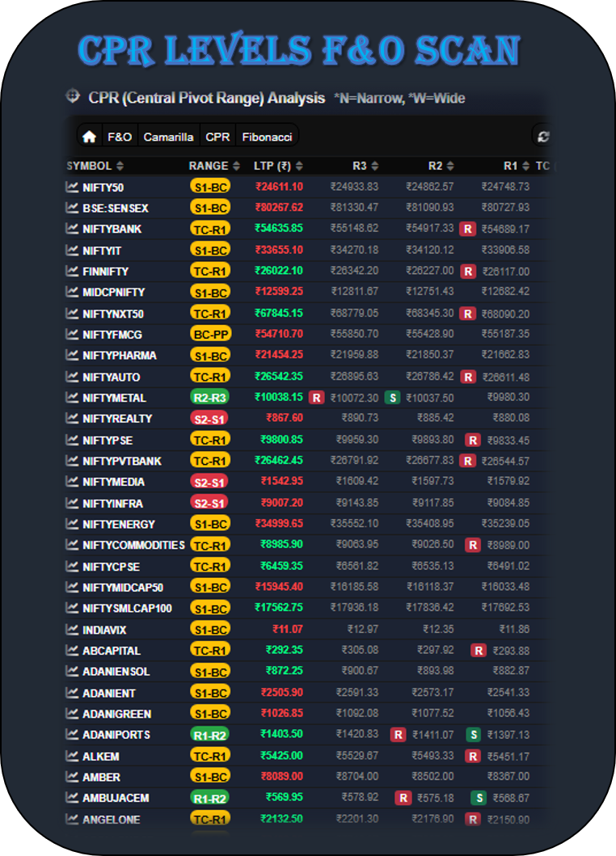Screen dimensions: 616x856
Task: Click the chart icon beside NIFTYBANK
Action: click(x=72, y=229)
